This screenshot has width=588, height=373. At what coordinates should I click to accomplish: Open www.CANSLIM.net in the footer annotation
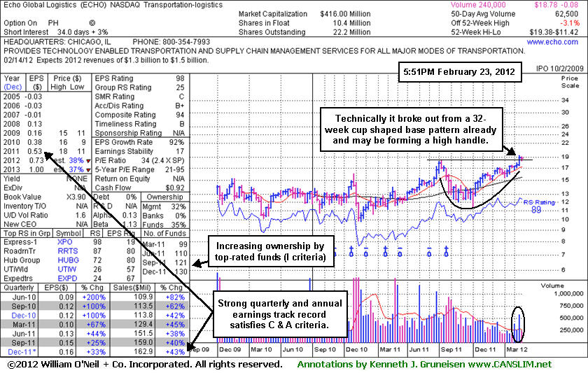point(510,365)
